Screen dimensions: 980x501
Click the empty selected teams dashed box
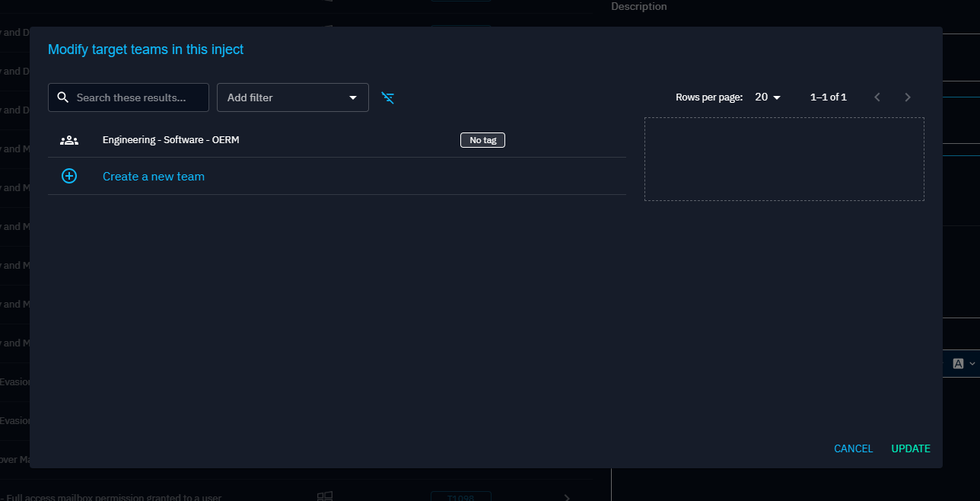(784, 159)
